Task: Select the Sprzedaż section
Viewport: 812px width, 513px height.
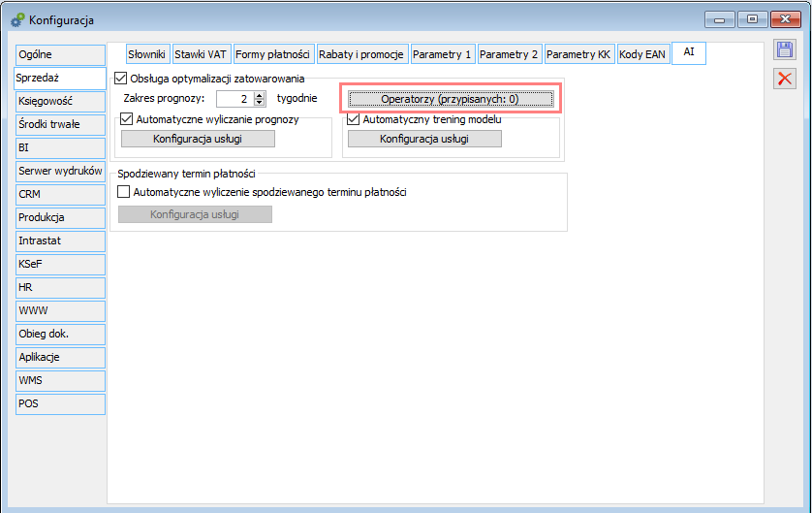Action: (x=60, y=78)
